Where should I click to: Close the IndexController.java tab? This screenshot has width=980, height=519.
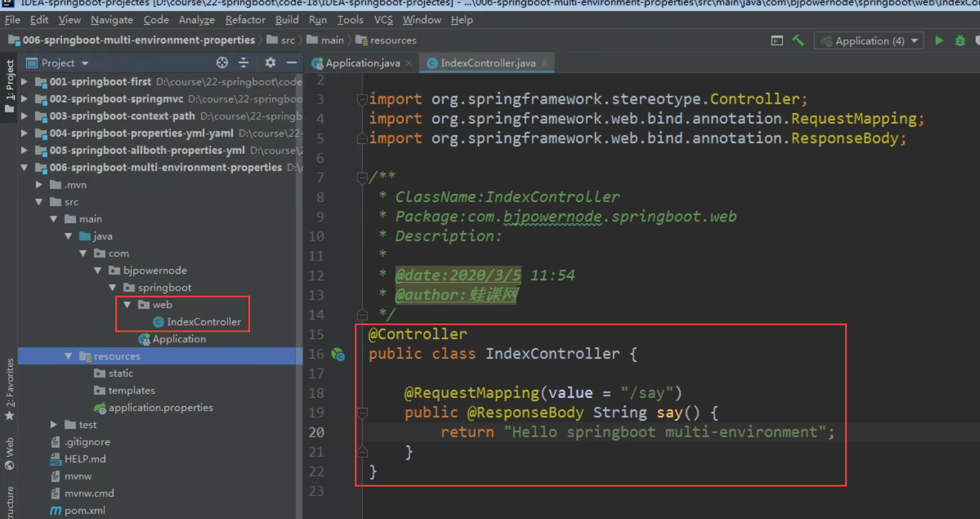click(545, 63)
